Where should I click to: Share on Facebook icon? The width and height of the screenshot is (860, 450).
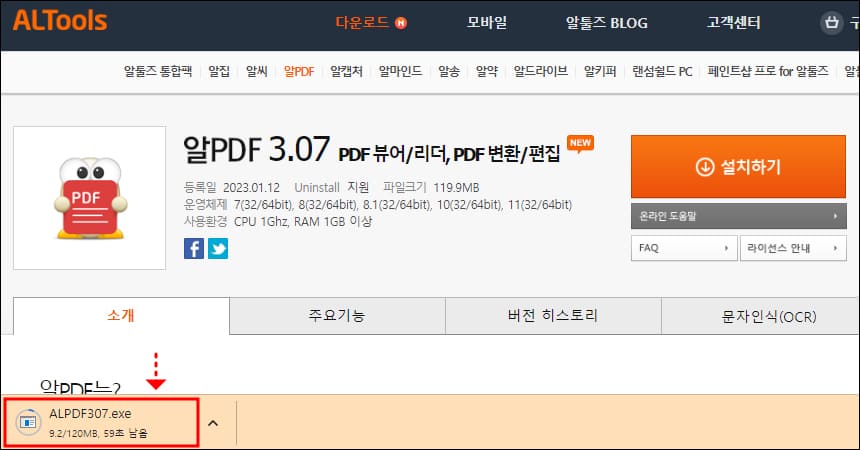[x=194, y=249]
